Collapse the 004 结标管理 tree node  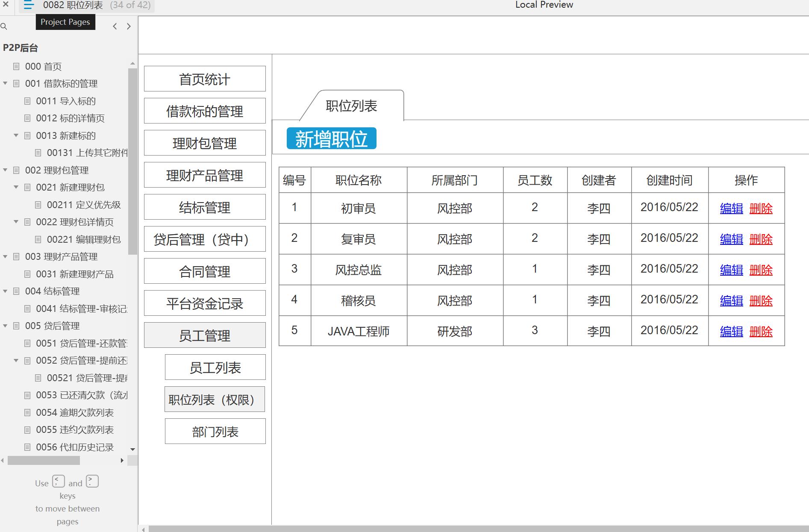coord(5,291)
